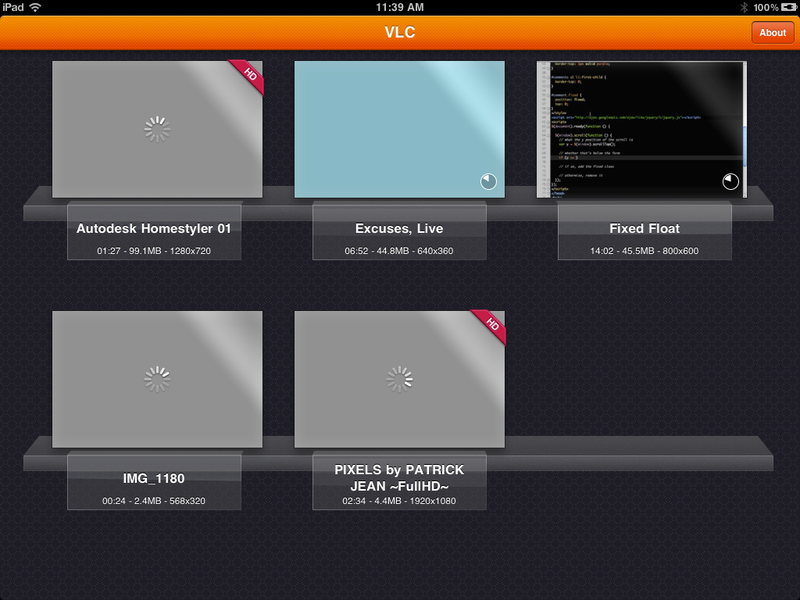Select the Autodesk Homestyler 01 title label
800x600 pixels.
(154, 229)
